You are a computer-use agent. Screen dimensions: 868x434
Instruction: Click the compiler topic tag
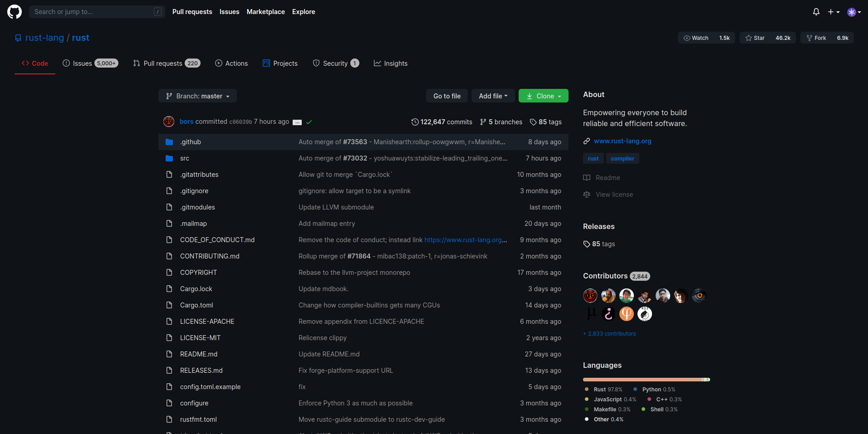click(x=623, y=158)
